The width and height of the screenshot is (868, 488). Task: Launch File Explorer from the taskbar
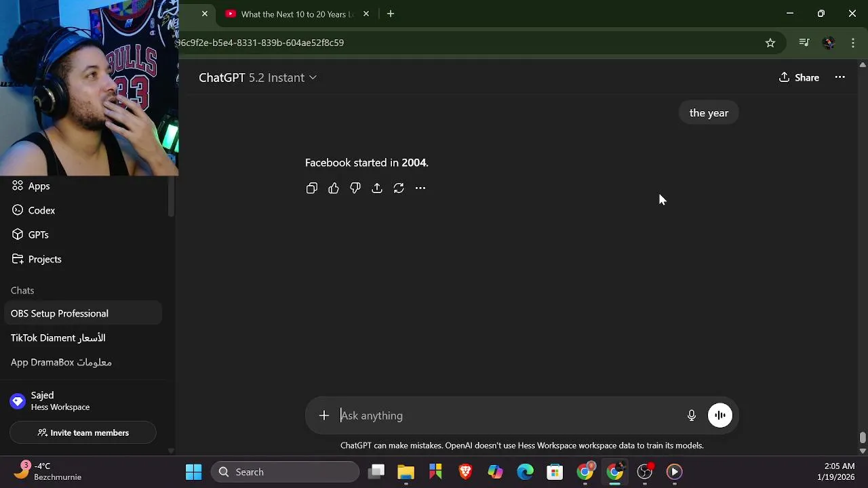pos(406,472)
